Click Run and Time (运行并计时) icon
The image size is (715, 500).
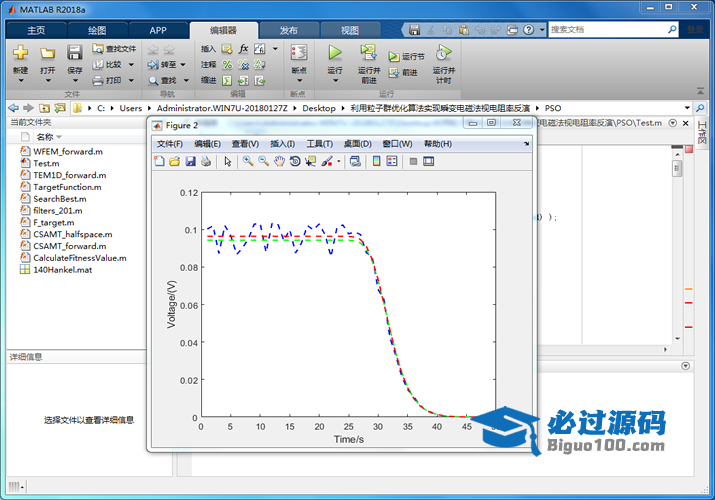coord(443,53)
